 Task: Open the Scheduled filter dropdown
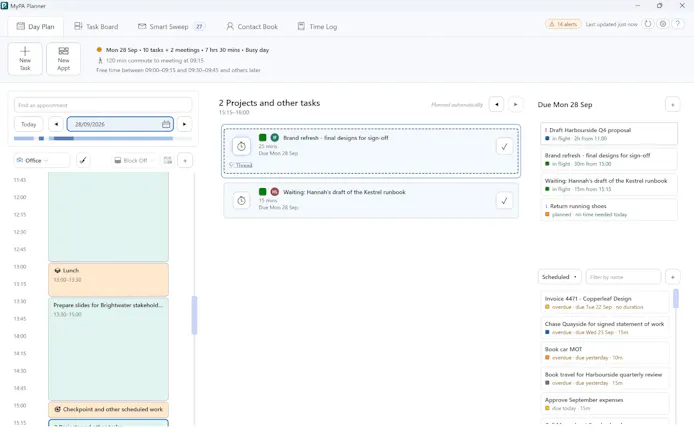559,277
